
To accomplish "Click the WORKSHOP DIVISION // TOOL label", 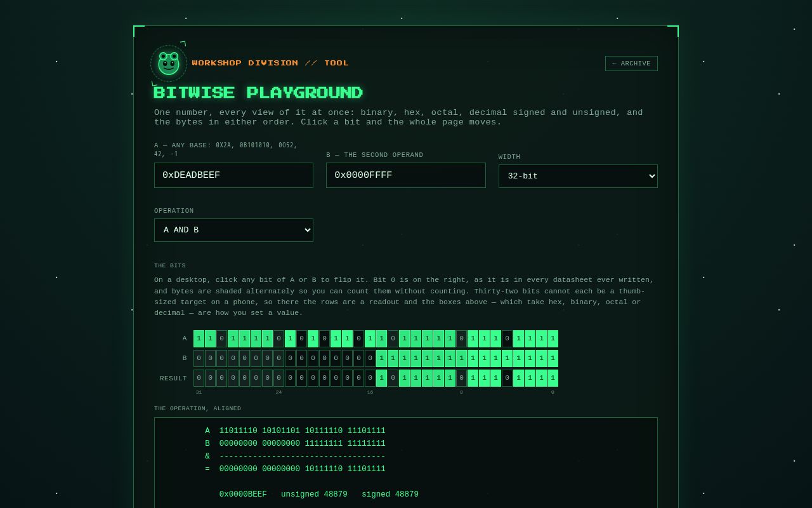I will 270,63.
